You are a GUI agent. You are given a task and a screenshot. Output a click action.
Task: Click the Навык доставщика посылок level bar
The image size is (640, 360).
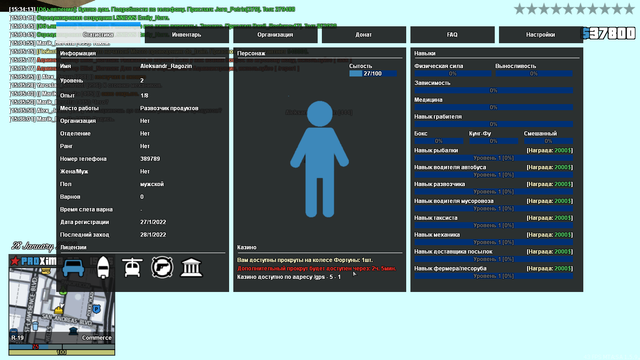coord(493,259)
